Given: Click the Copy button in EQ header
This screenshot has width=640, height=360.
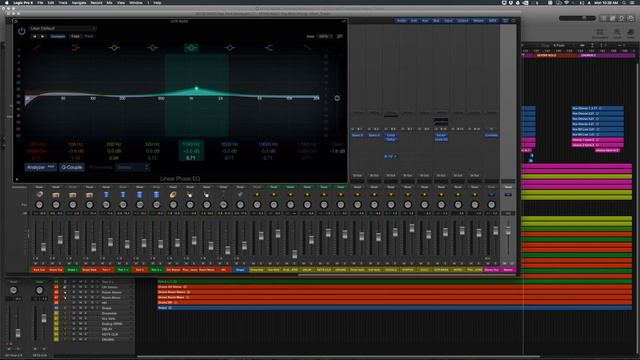Looking at the screenshot, I should (76, 36).
